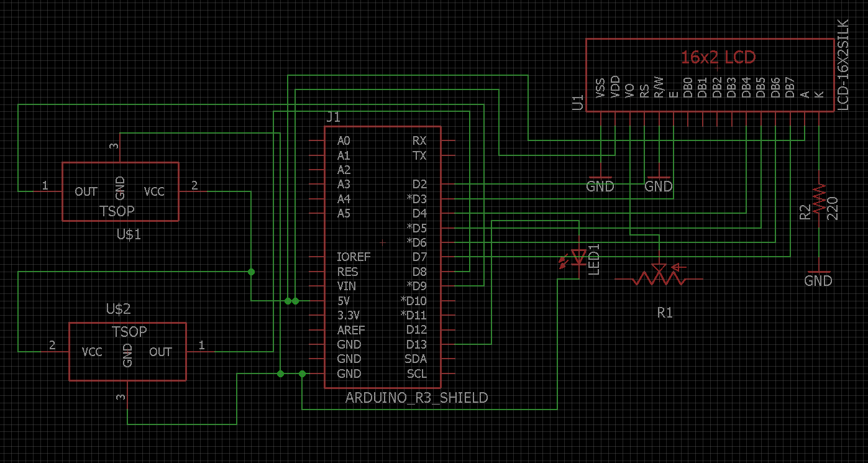Select the R2 name label

coord(805,213)
